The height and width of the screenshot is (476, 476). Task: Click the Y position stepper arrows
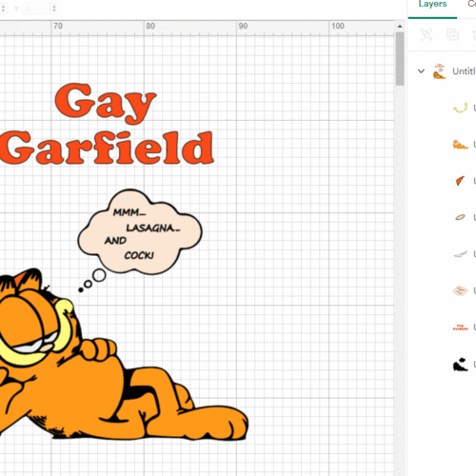[x=54, y=9]
